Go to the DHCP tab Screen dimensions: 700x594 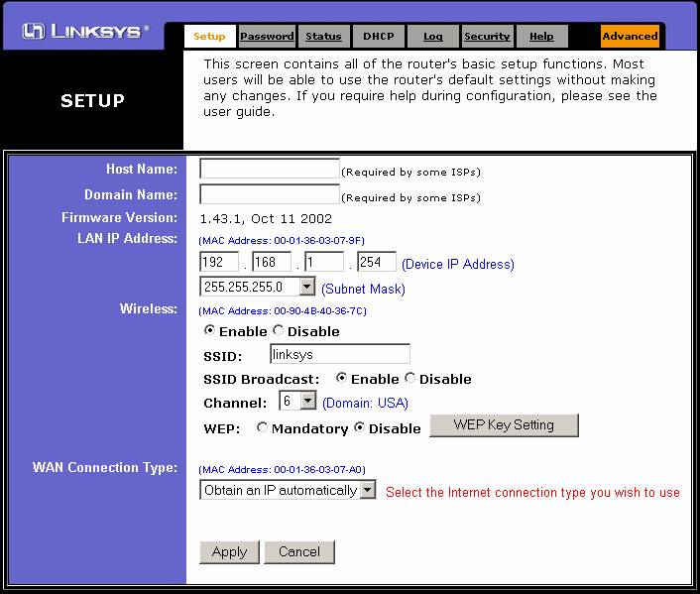pos(379,36)
